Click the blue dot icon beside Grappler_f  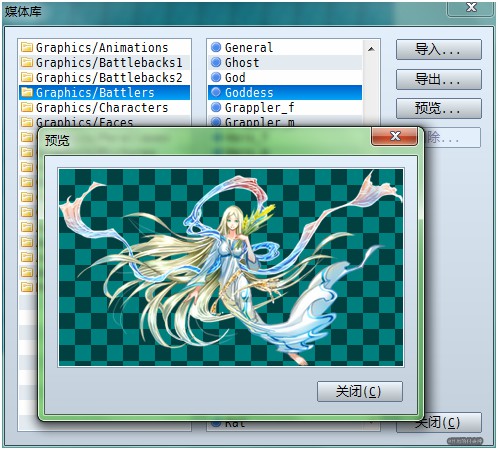point(216,107)
